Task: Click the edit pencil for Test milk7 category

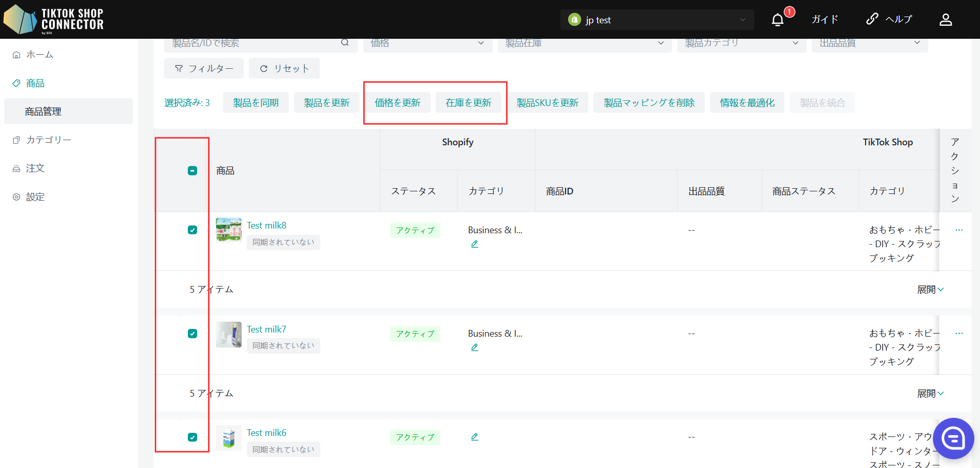Action: click(x=474, y=348)
